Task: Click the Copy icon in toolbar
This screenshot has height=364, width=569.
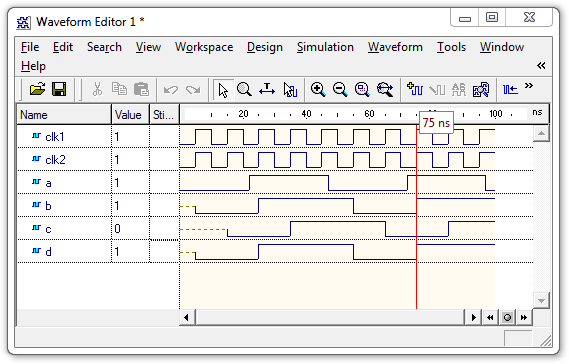Action: tap(119, 89)
